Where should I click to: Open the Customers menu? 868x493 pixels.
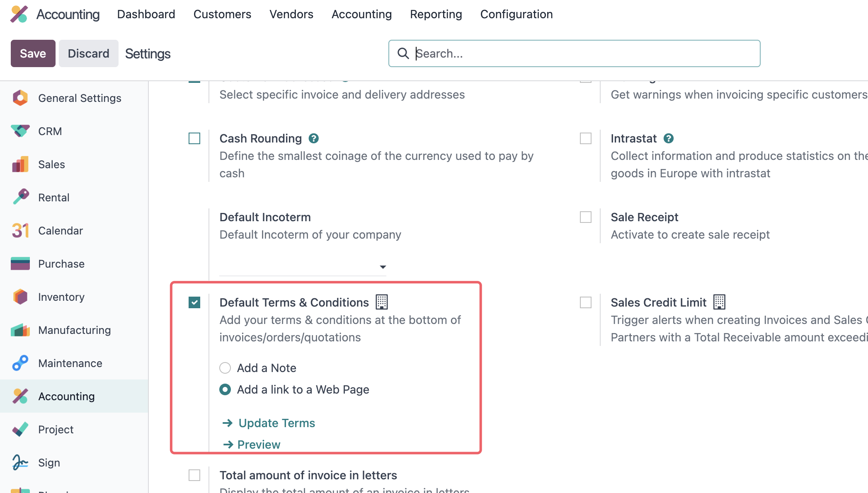click(222, 14)
